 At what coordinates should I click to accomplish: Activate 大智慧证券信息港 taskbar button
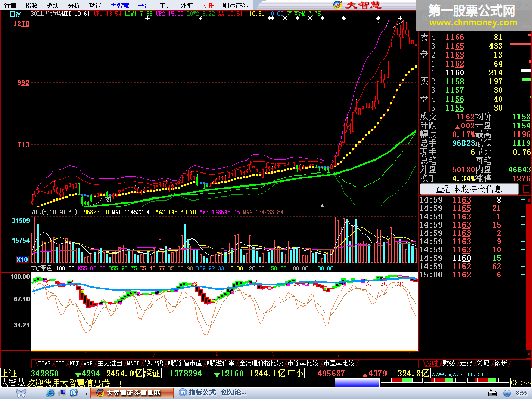pyautogui.click(x=132, y=393)
